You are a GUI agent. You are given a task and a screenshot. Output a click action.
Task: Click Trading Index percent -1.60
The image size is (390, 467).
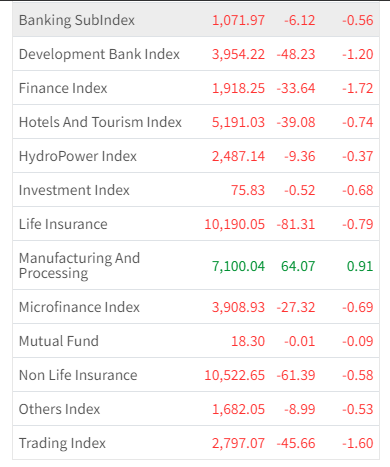(x=358, y=443)
